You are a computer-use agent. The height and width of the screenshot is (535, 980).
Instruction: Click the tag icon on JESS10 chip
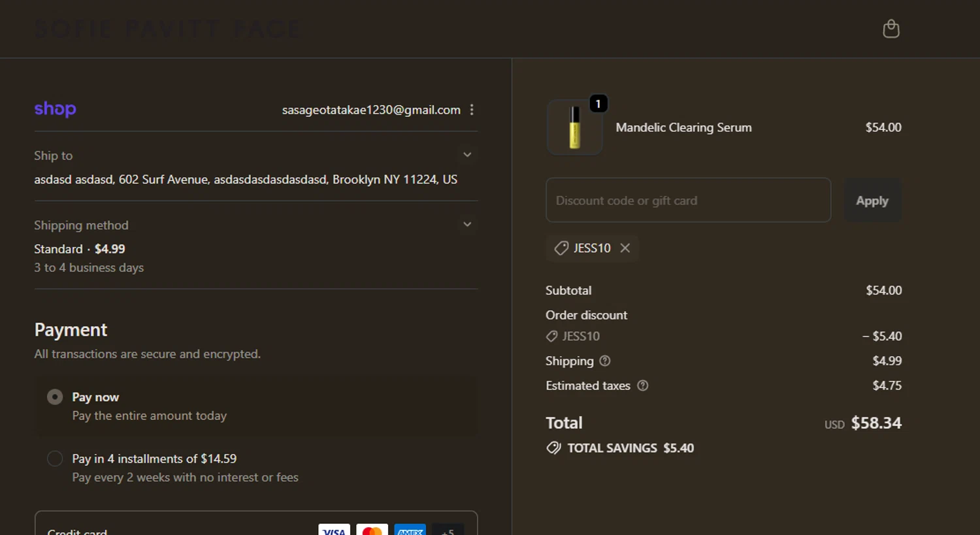pyautogui.click(x=561, y=248)
